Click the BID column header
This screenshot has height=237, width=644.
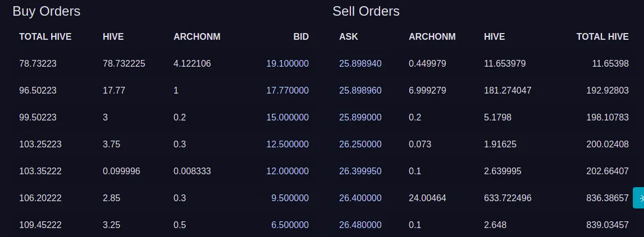point(301,36)
